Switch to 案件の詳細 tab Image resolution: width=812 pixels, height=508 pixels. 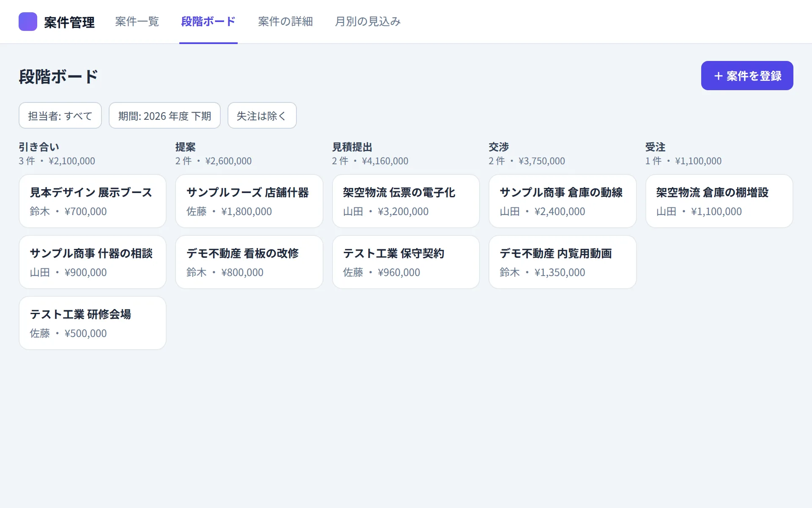(285, 22)
